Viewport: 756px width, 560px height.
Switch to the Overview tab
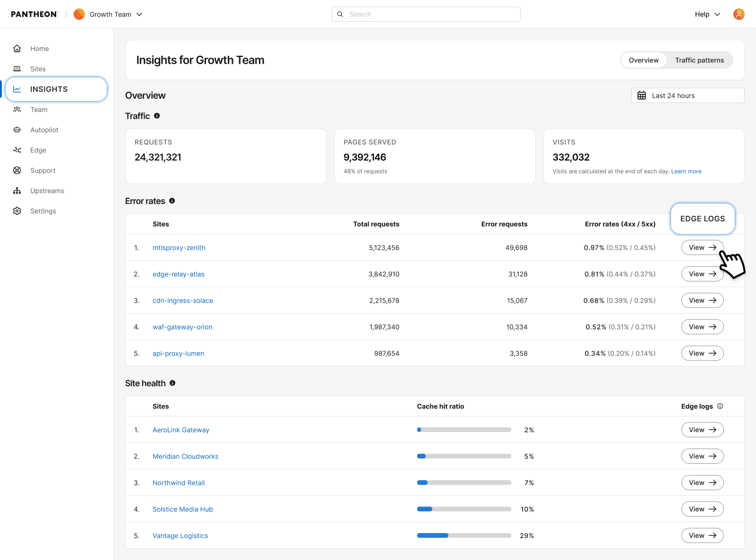click(x=644, y=60)
